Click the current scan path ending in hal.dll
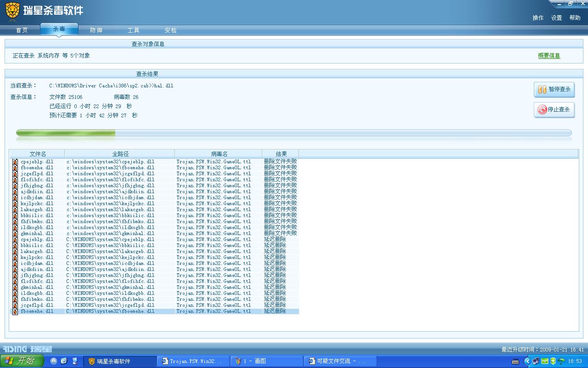 coord(111,86)
